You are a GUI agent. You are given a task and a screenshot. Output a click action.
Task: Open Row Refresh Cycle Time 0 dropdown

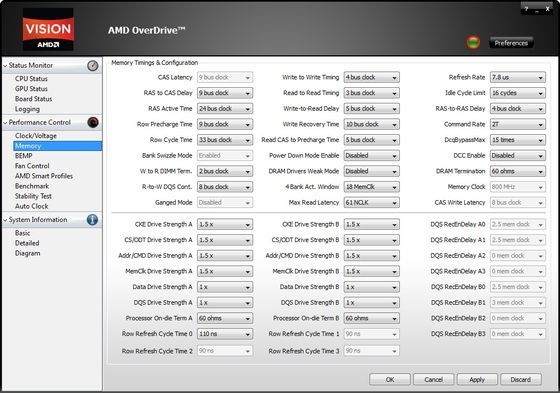(225, 334)
